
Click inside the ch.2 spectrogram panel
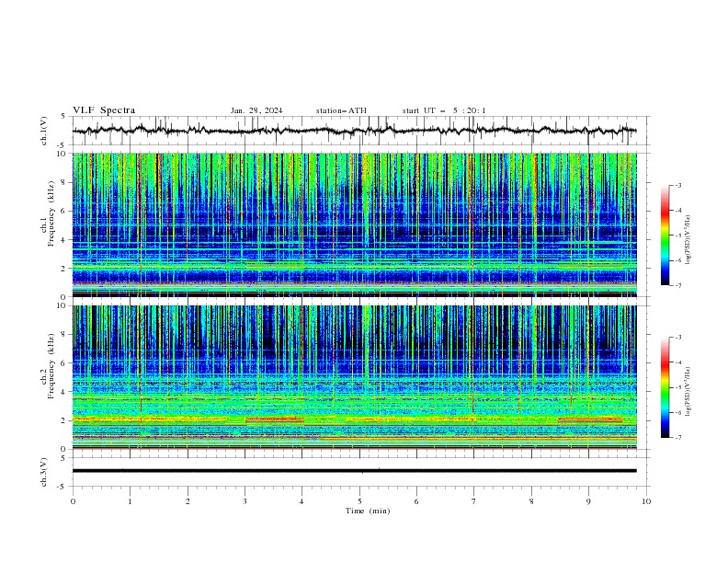click(354, 377)
